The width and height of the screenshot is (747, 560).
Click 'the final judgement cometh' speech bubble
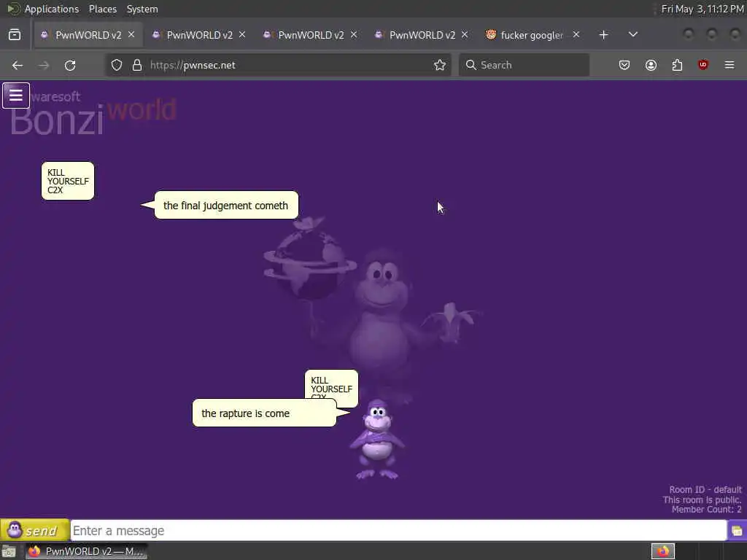click(226, 205)
